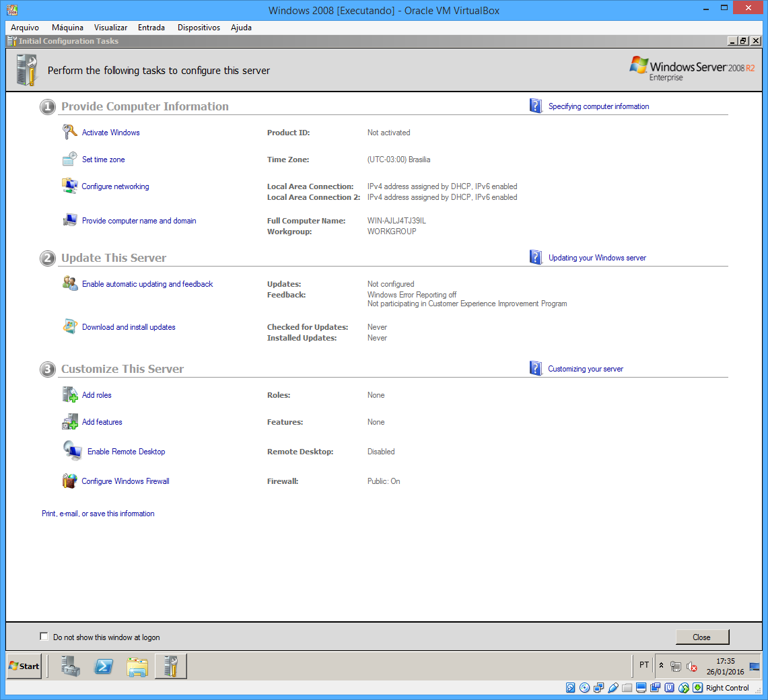Click help icon beside Specifying computer information

536,106
